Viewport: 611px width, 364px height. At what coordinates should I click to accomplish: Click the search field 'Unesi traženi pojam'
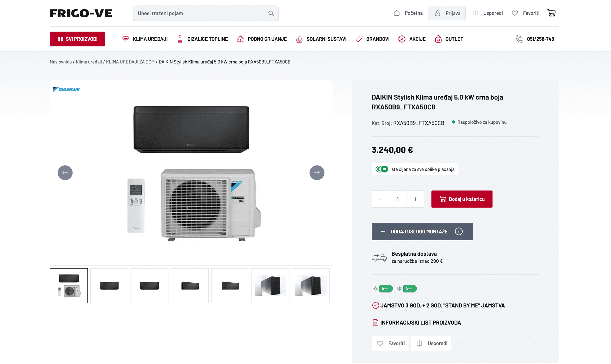point(206,13)
